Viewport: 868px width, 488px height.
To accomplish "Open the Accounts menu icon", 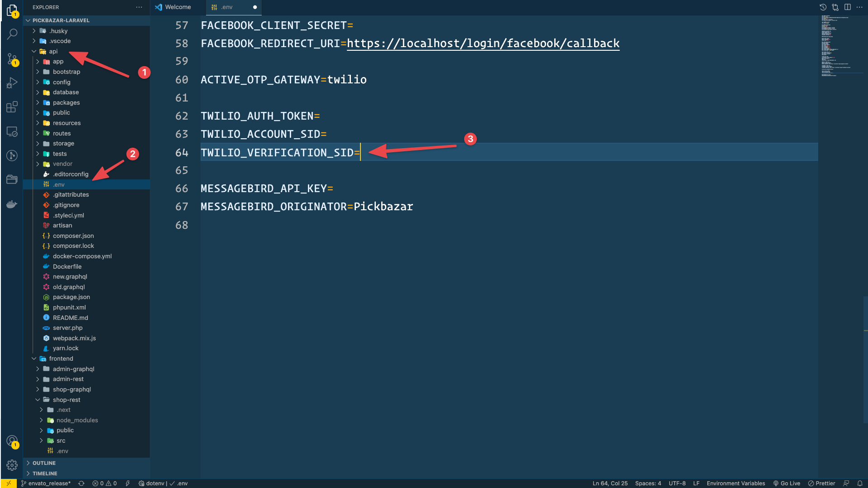I will [x=12, y=441].
